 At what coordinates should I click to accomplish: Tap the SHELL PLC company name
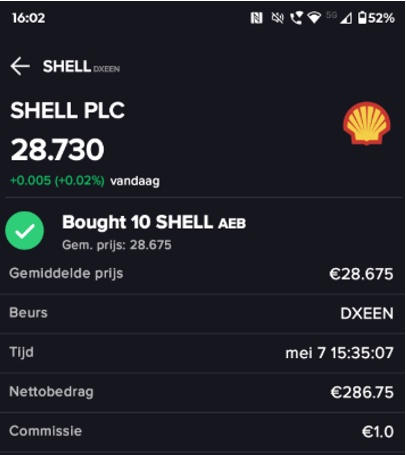(68, 110)
